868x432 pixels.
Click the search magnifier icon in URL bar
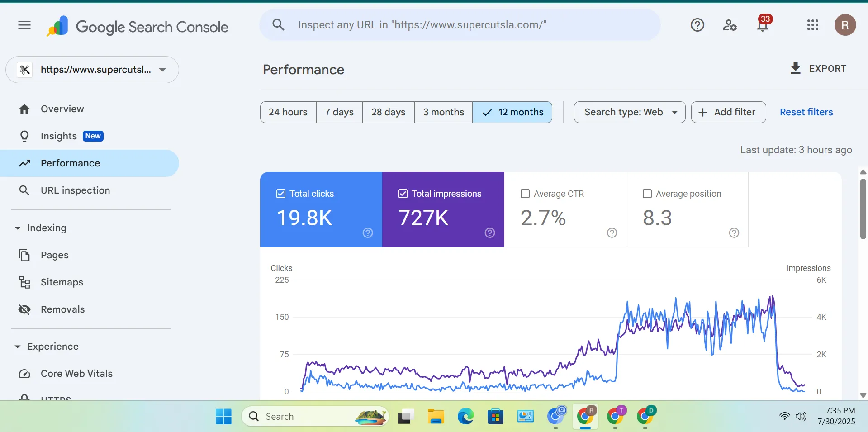pyautogui.click(x=279, y=25)
